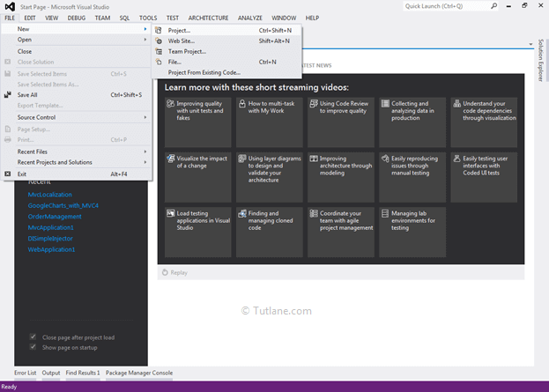Click icon on Managing lab environments card

pos(385,213)
